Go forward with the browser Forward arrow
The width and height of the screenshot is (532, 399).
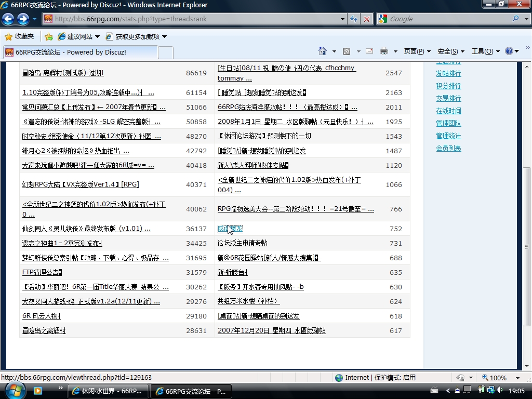click(x=23, y=19)
